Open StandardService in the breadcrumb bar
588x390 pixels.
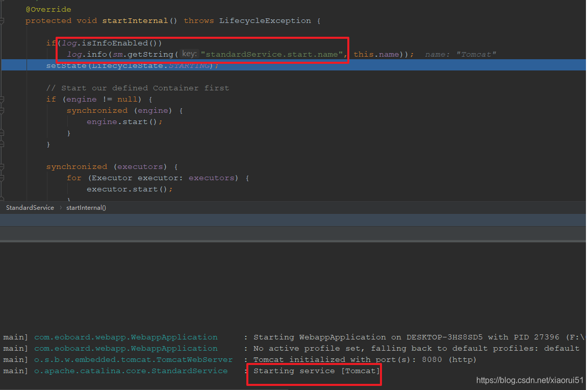click(30, 208)
